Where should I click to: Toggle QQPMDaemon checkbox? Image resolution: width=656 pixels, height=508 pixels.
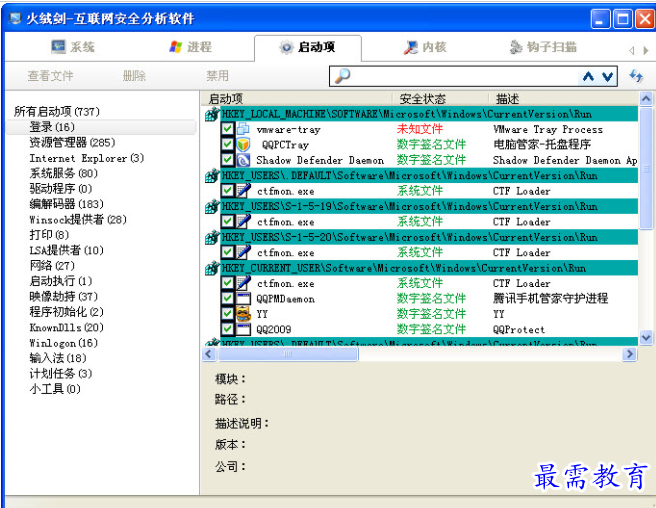(x=227, y=298)
